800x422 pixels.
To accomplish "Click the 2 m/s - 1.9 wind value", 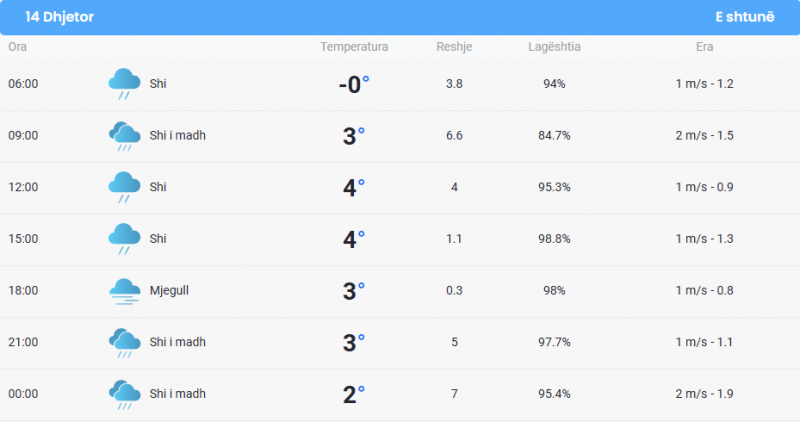I will pyautogui.click(x=705, y=394).
